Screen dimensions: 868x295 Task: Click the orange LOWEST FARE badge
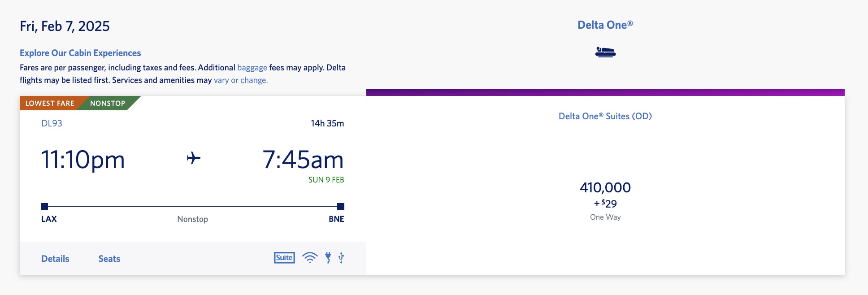tap(50, 103)
